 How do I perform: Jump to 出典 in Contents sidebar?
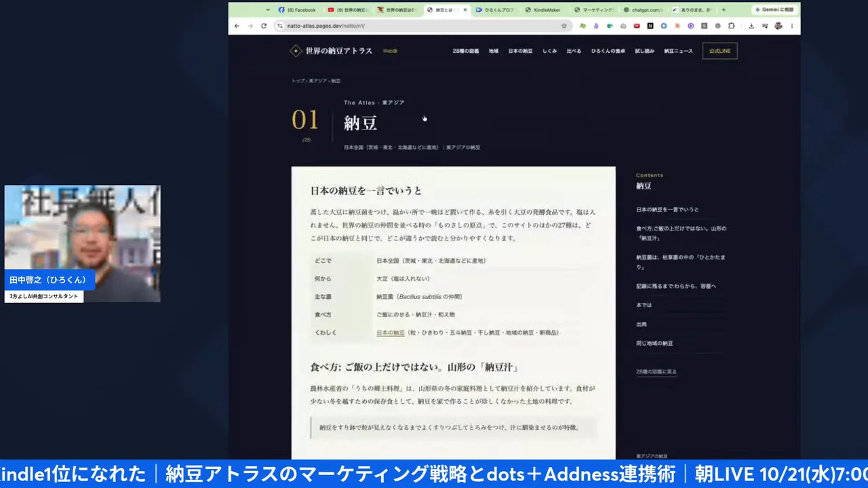pyautogui.click(x=641, y=324)
